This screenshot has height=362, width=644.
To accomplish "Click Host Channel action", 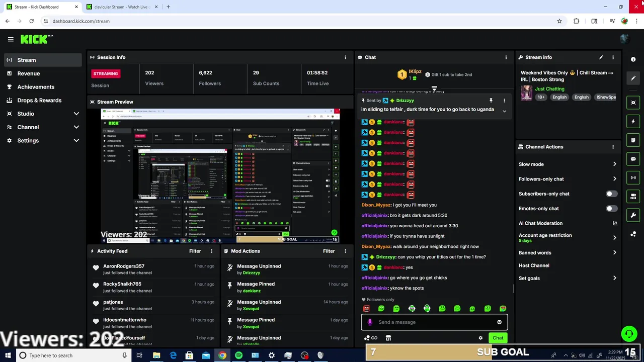I will [x=534, y=265].
